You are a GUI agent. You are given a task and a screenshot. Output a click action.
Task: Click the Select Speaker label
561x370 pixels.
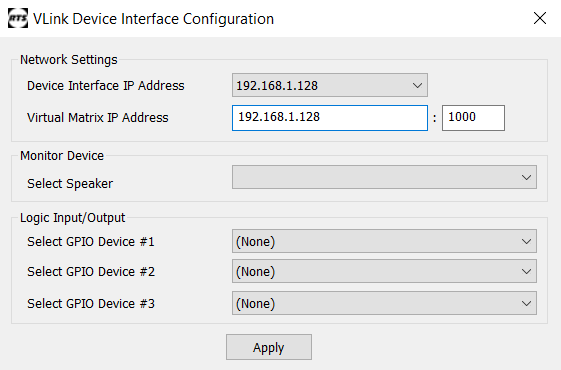70,184
